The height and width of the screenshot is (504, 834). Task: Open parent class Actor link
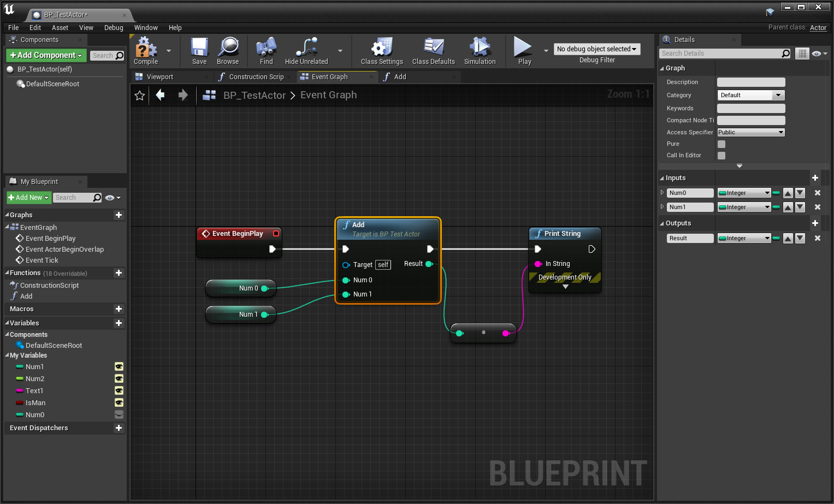[x=818, y=28]
